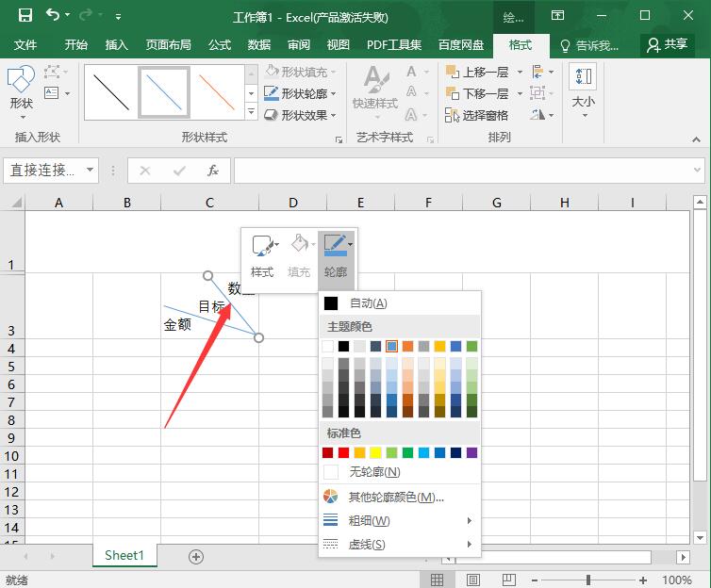Switch to the Sheet1 worksheet tab

pos(124,556)
